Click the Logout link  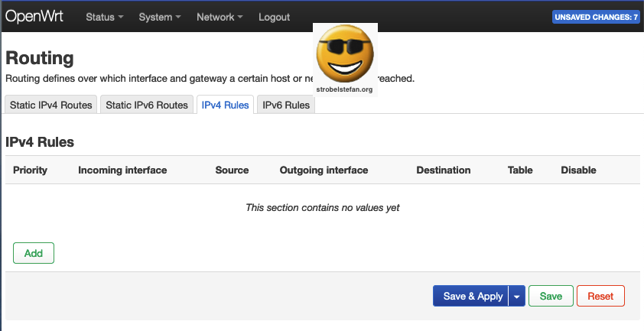coord(274,17)
